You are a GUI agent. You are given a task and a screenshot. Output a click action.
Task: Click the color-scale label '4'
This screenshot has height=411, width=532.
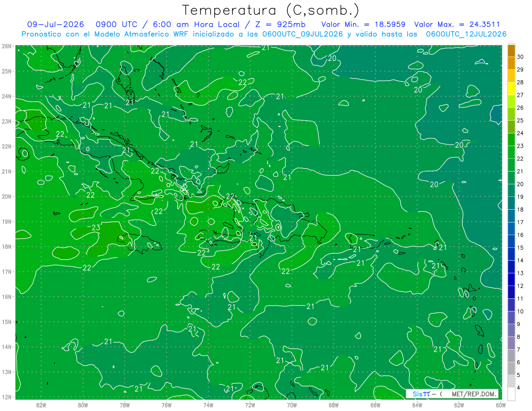point(519,388)
